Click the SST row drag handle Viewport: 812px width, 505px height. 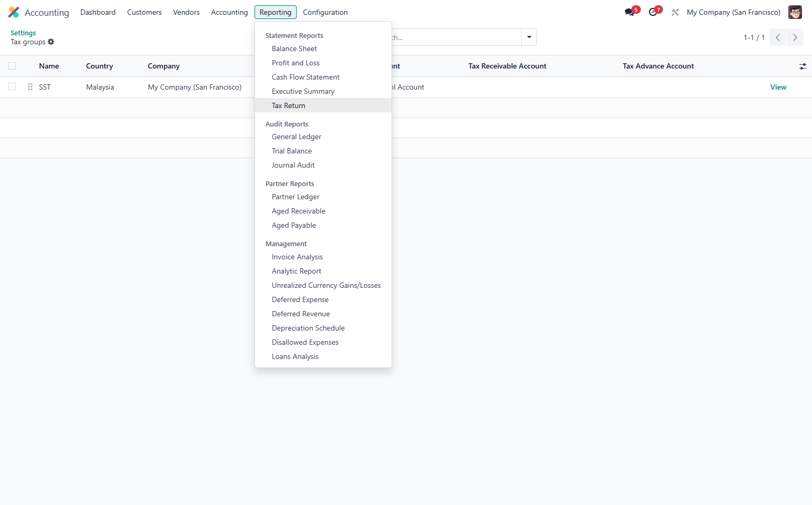(x=30, y=87)
